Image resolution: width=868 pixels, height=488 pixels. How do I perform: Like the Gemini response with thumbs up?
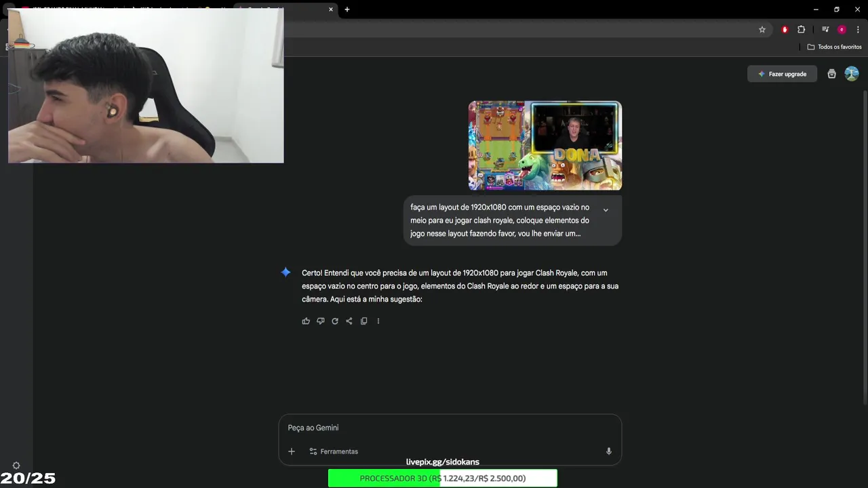coord(306,321)
